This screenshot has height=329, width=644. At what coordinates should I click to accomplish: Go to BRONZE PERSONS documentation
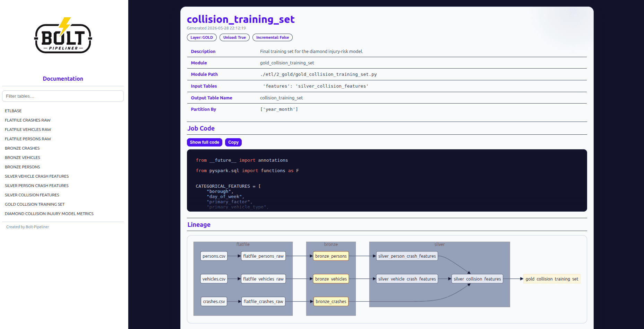pyautogui.click(x=23, y=167)
